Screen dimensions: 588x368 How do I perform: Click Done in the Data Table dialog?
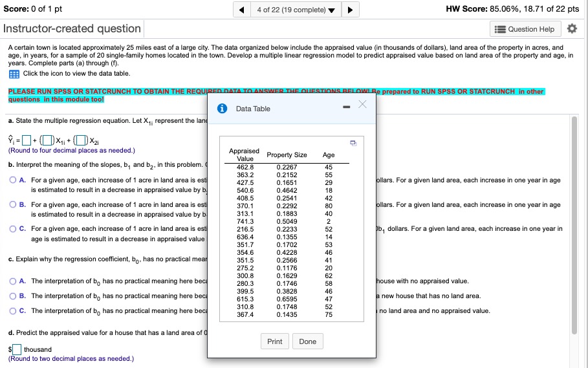(307, 341)
